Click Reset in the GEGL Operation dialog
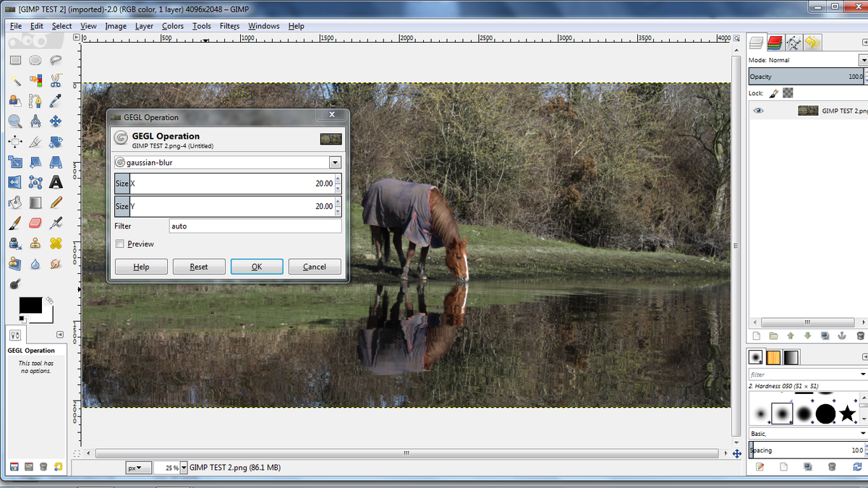Image resolution: width=868 pixels, height=488 pixels. [199, 266]
